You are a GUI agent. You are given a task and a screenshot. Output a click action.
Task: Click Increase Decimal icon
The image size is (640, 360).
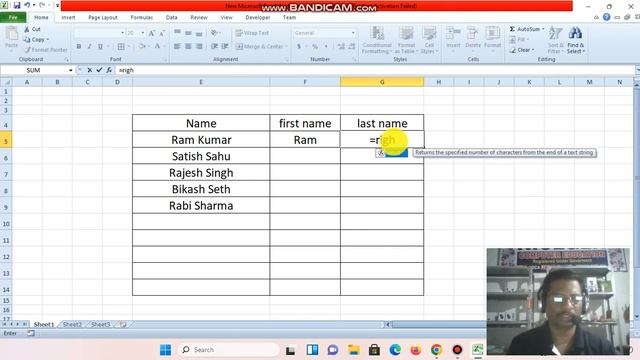pyautogui.click(x=341, y=47)
